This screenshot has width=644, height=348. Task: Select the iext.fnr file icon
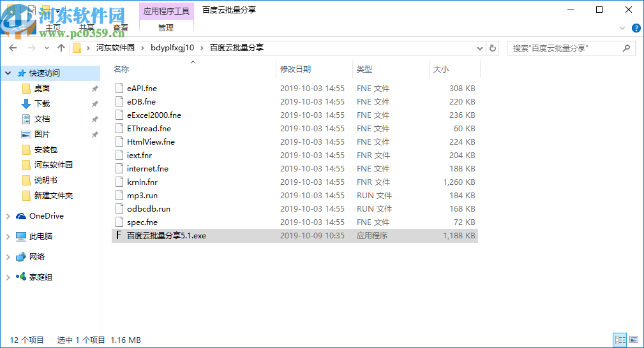coord(119,155)
